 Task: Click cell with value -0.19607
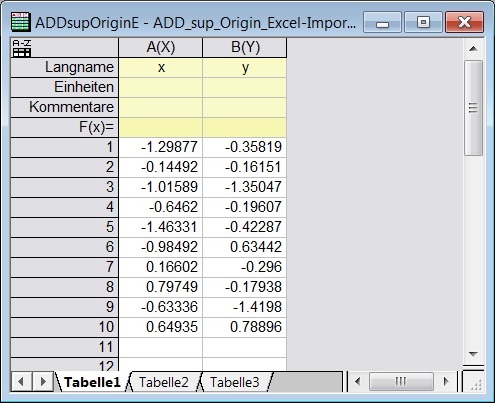pyautogui.click(x=245, y=207)
